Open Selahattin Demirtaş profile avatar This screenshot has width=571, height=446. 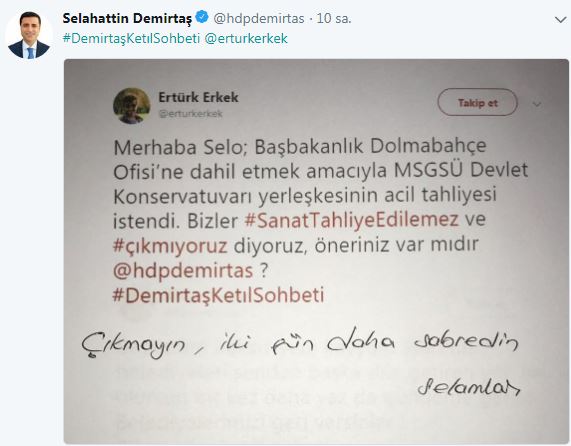point(29,35)
